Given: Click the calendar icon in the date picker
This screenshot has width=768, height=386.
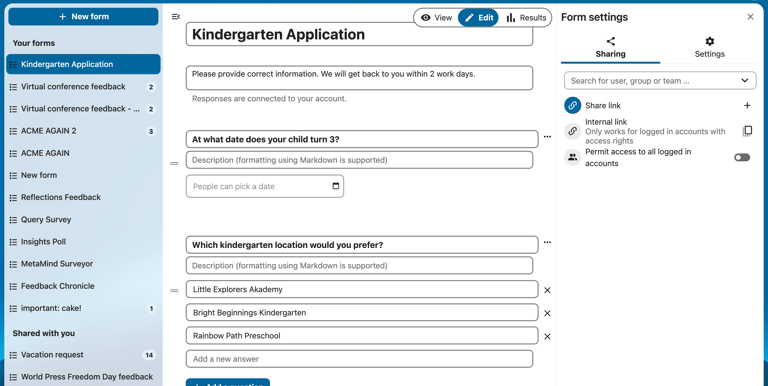Looking at the screenshot, I should point(336,186).
